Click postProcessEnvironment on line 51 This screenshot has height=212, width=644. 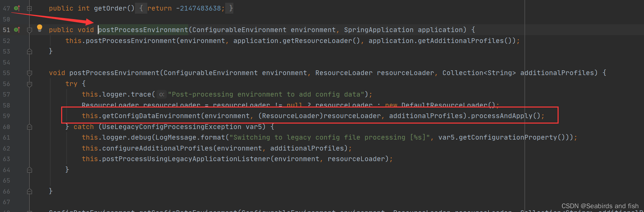tap(143, 30)
